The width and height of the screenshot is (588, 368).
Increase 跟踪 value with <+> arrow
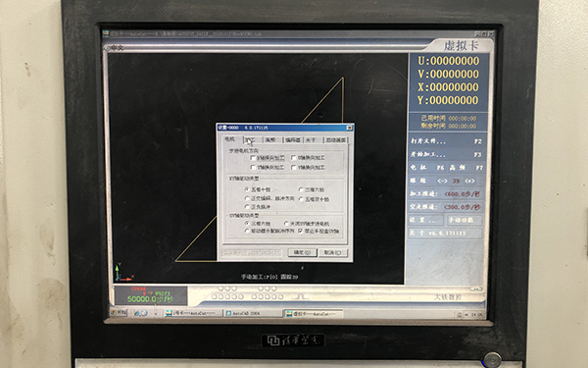469,181
